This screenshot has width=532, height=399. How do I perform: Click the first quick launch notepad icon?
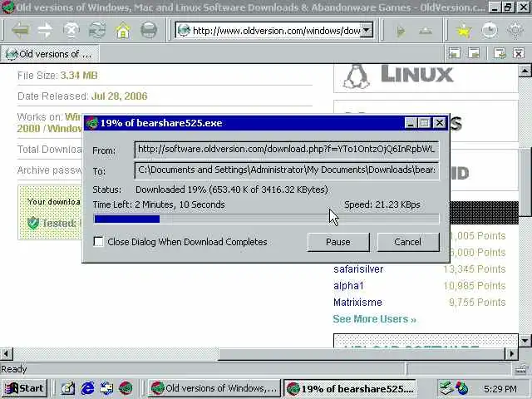pos(68,388)
